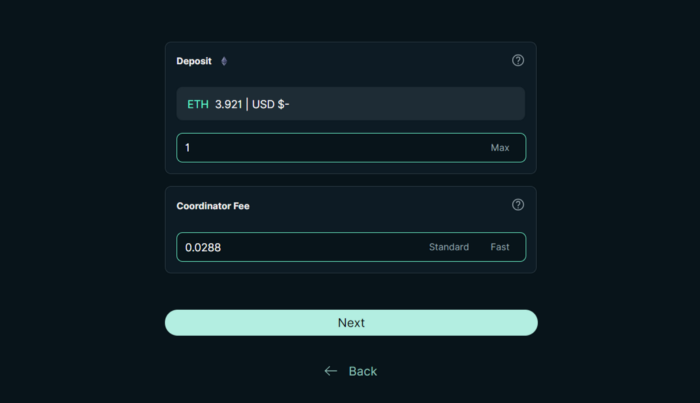Click the USD $- balance value

coord(271,104)
